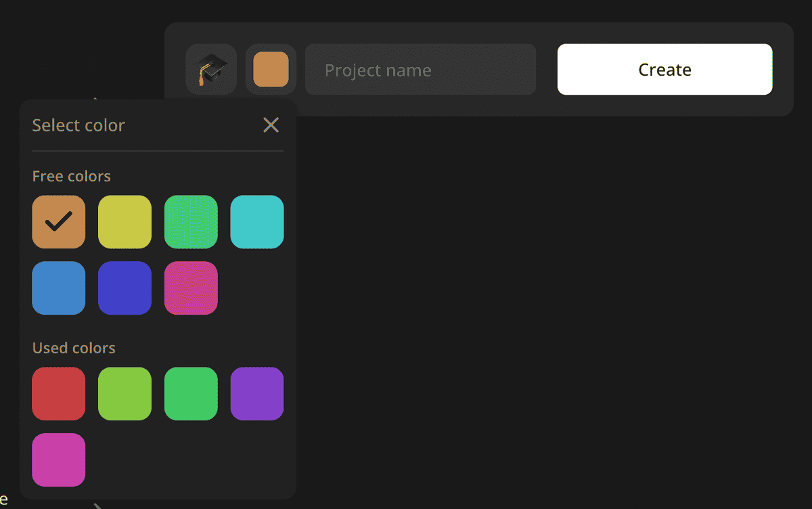Select the lime green used color
Image resolution: width=812 pixels, height=509 pixels.
click(125, 393)
